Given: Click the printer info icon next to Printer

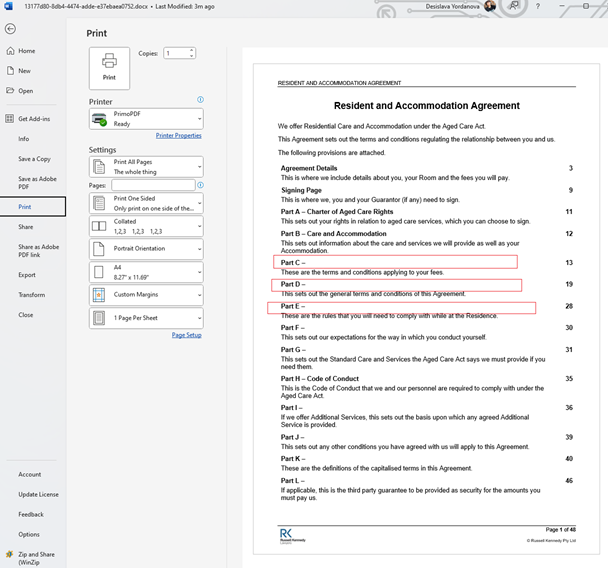Looking at the screenshot, I should pyautogui.click(x=200, y=100).
